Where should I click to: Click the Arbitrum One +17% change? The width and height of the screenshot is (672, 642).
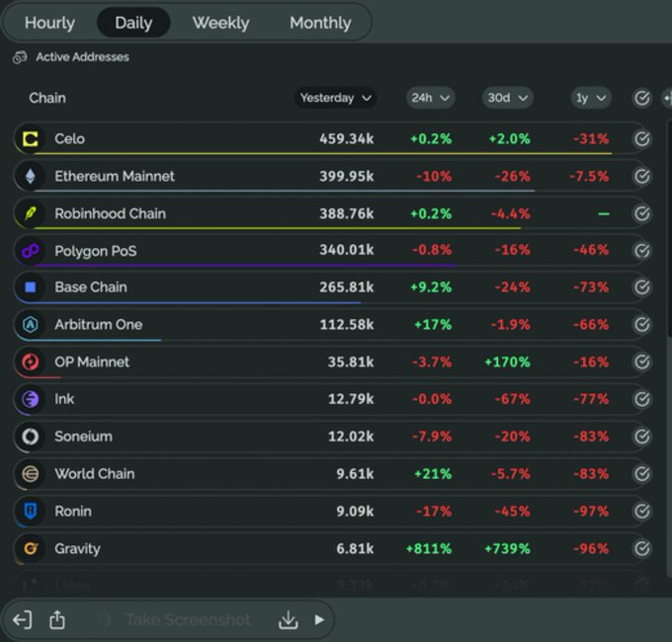433,324
